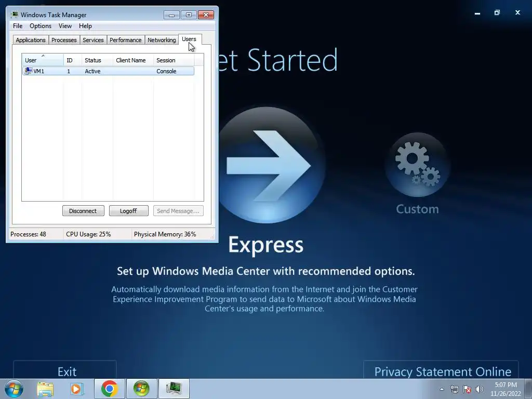Sort the list by User column header
The height and width of the screenshot is (399, 532).
43,60
